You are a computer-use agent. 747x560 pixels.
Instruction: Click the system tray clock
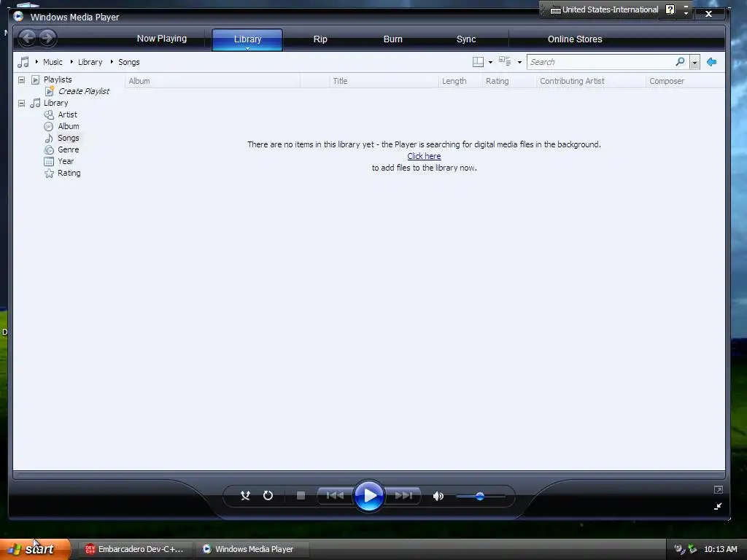click(720, 549)
